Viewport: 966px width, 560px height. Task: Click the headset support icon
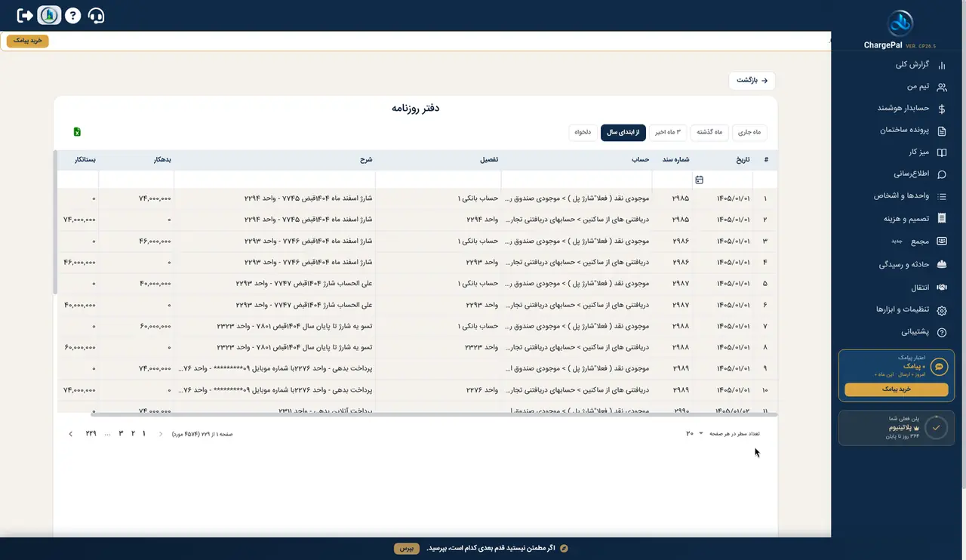[x=97, y=15]
